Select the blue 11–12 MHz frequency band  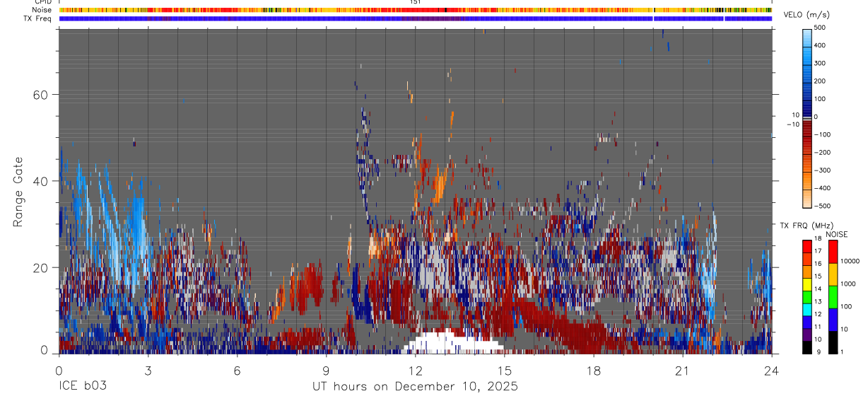tap(807, 322)
